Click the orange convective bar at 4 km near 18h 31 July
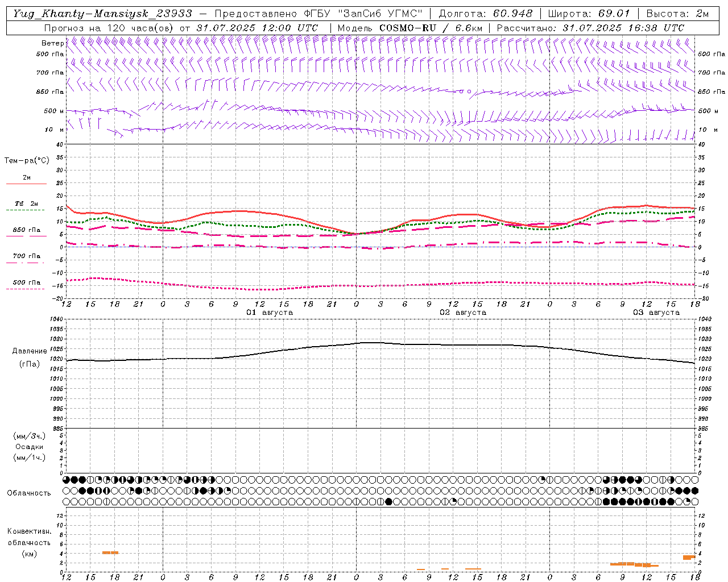The height and width of the screenshot is (582, 728). click(110, 552)
